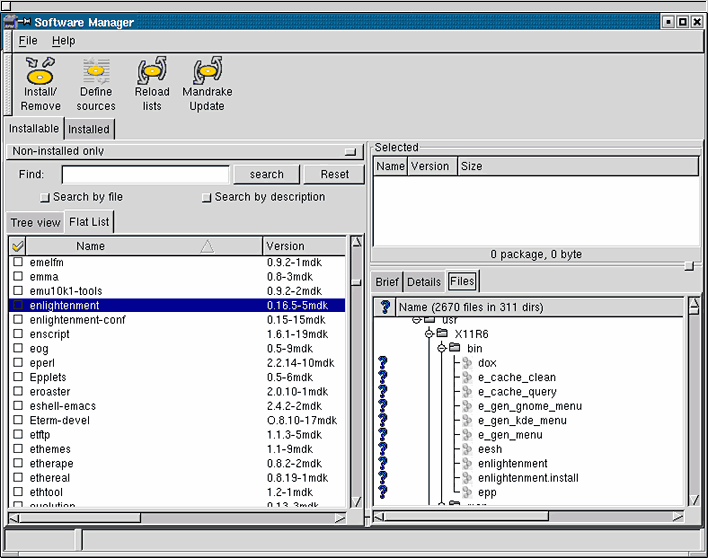The image size is (708, 558).
Task: Click scroll-up arrow of files tree
Action: 694,305
